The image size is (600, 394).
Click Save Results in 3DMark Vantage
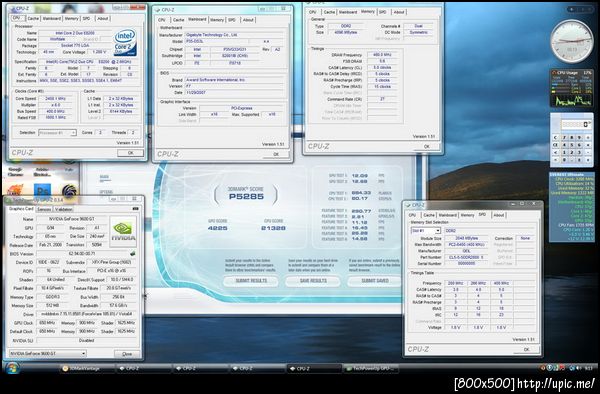pyautogui.click(x=313, y=281)
